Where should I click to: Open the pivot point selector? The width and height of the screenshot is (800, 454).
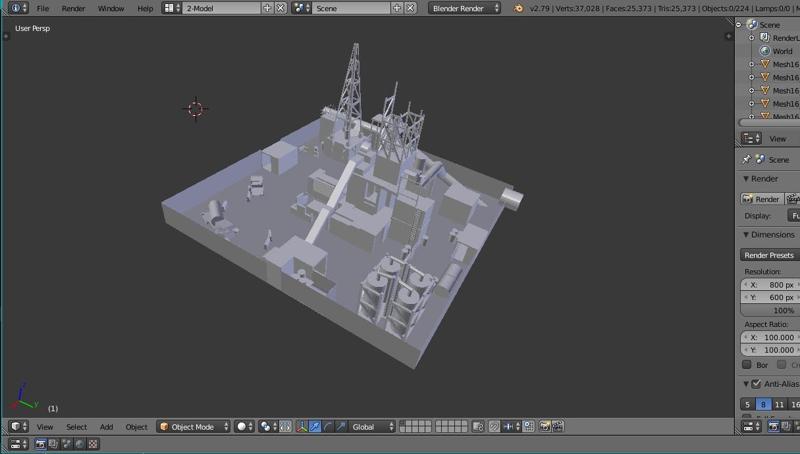click(x=267, y=426)
